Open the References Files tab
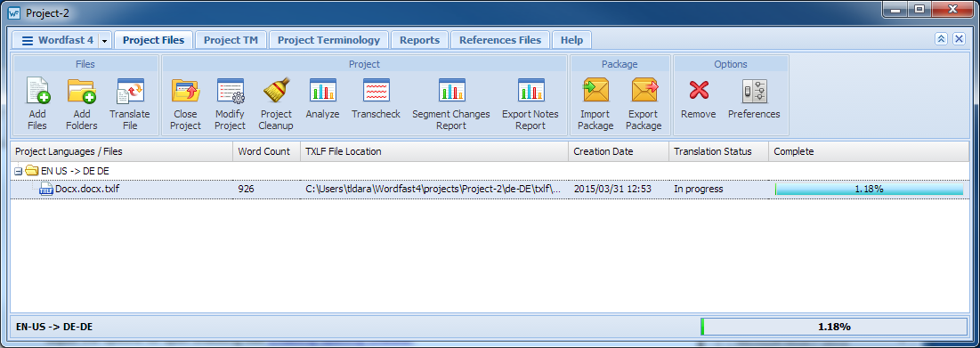The image size is (980, 348). tap(500, 40)
